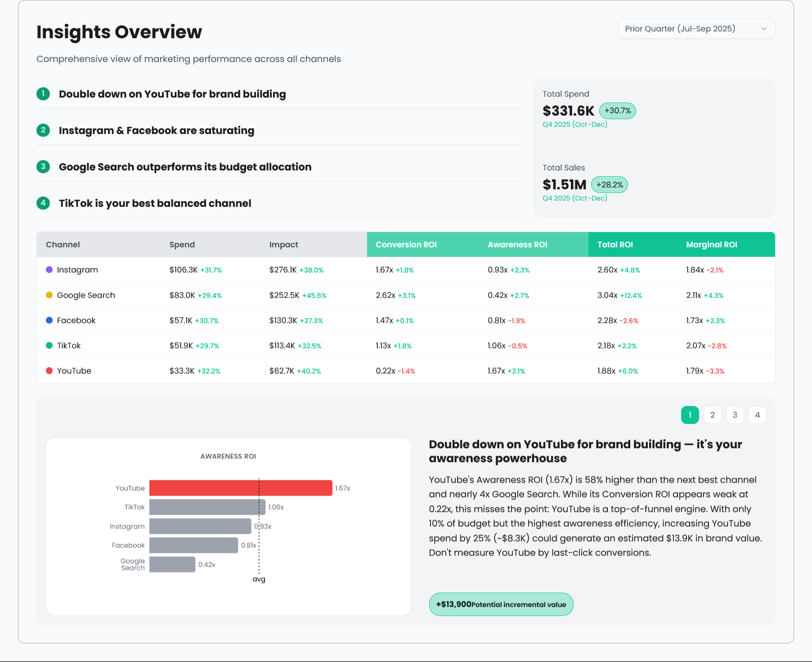
Task: Switch to insight page 3
Action: point(735,415)
